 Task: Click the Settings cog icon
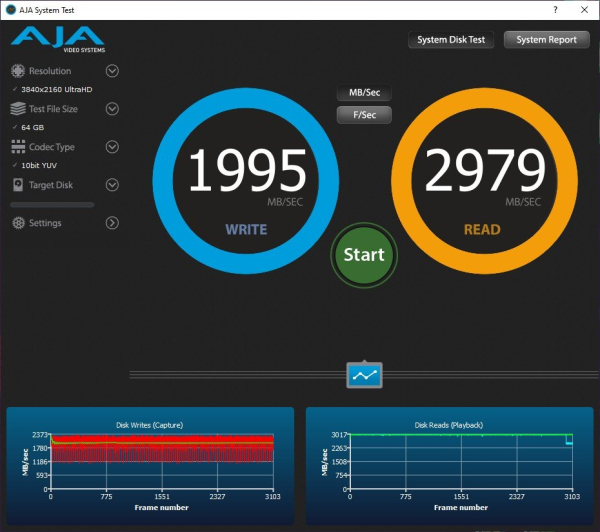point(18,223)
